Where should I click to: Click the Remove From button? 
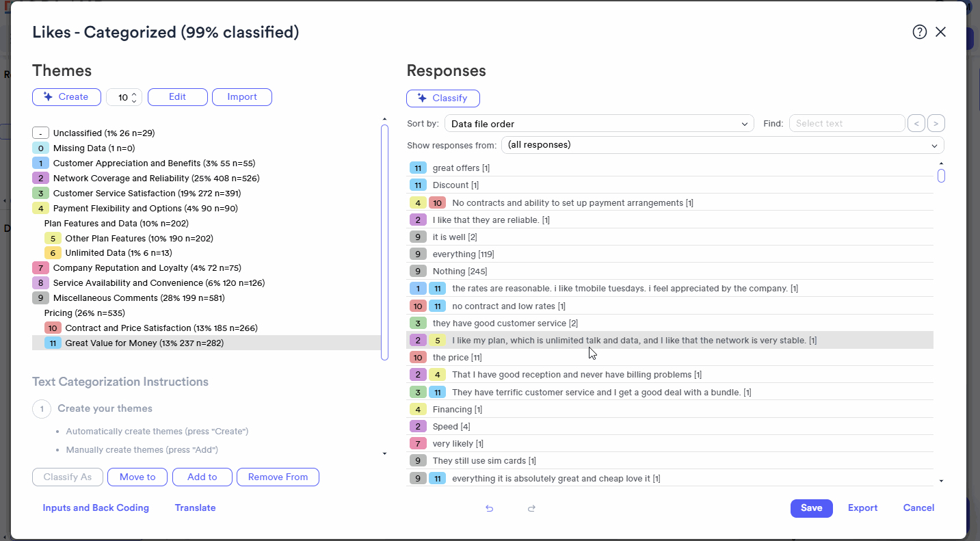[278, 477]
